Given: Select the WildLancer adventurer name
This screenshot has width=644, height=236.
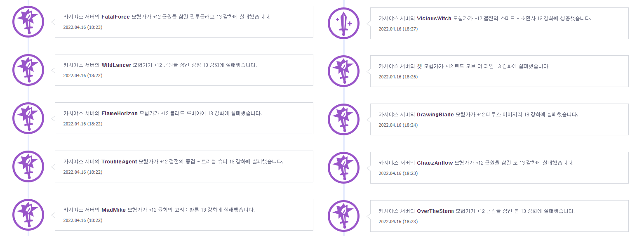Looking at the screenshot, I should (x=116, y=65).
